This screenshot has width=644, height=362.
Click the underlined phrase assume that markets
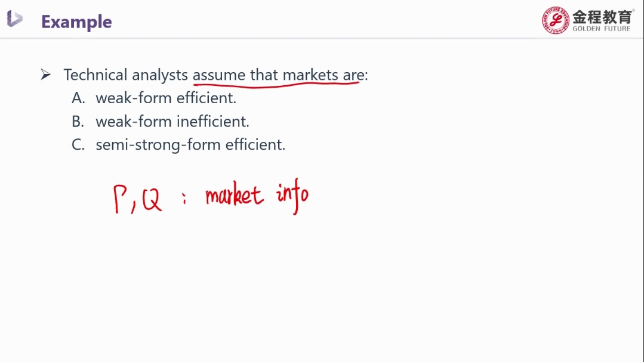(x=266, y=75)
